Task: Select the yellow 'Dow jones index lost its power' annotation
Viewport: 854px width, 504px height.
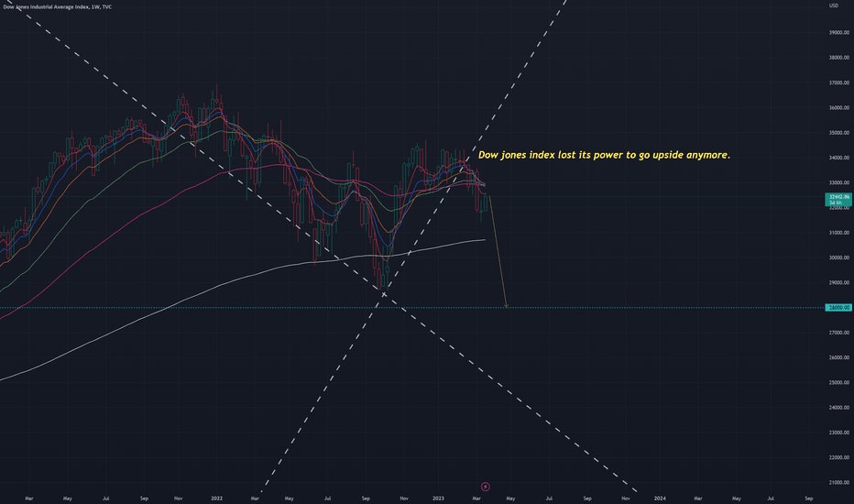Action: coord(604,155)
